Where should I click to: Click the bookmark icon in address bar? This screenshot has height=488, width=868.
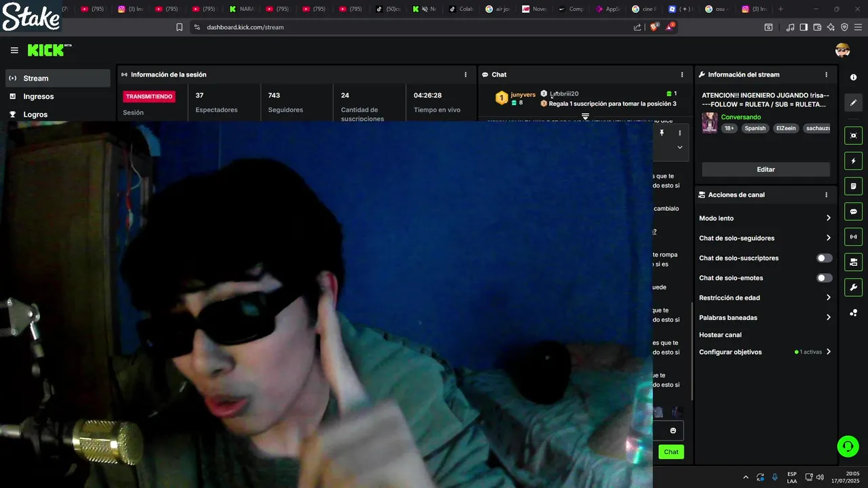(x=179, y=27)
